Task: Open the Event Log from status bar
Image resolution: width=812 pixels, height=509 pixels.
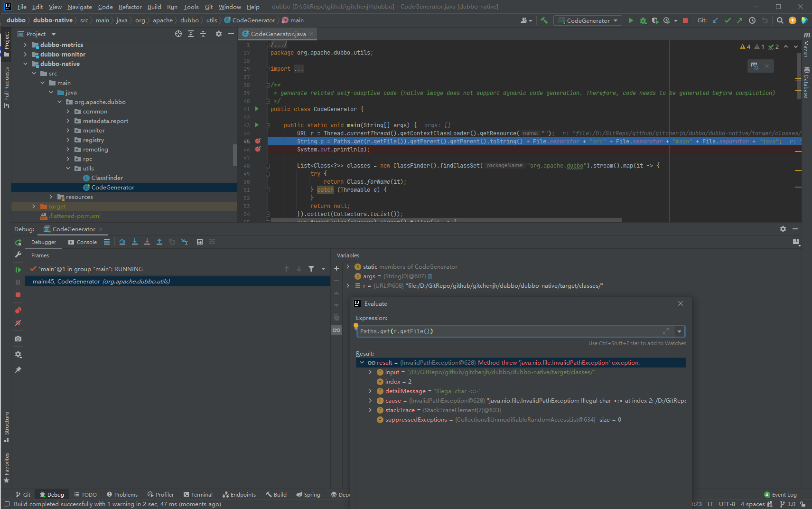Action: point(780,495)
